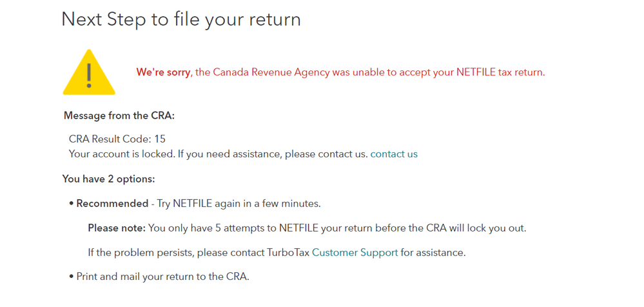Click the 'Message from the CRA:' label

119,116
